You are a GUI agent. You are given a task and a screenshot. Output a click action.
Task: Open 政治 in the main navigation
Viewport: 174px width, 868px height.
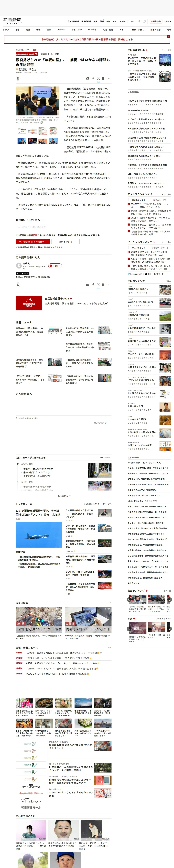point(38,30)
